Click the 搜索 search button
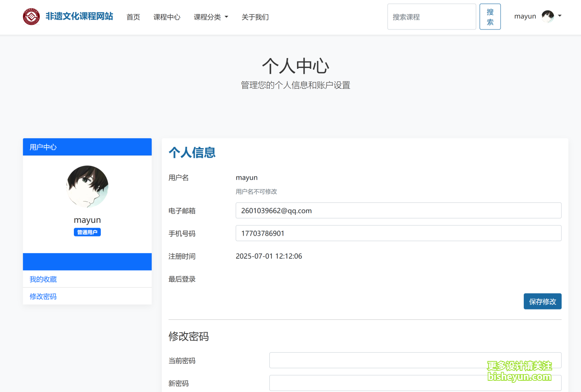The image size is (581, 392). pyautogui.click(x=490, y=17)
